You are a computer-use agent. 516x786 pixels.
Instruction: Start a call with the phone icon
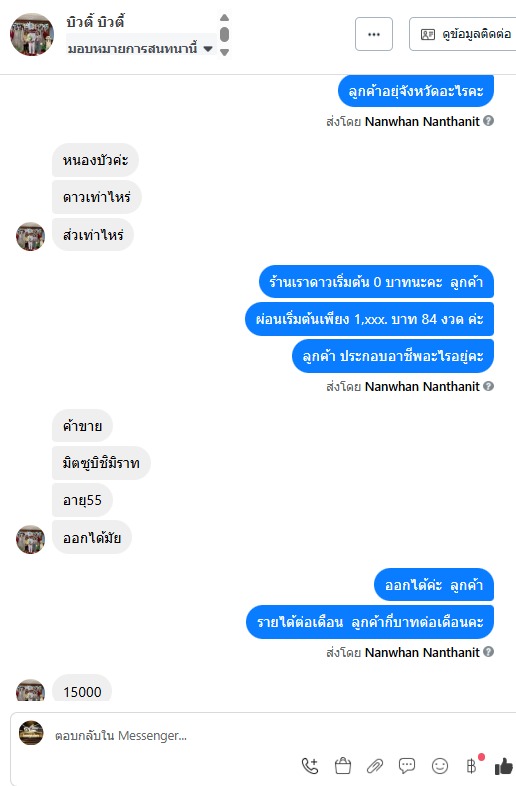coord(309,765)
